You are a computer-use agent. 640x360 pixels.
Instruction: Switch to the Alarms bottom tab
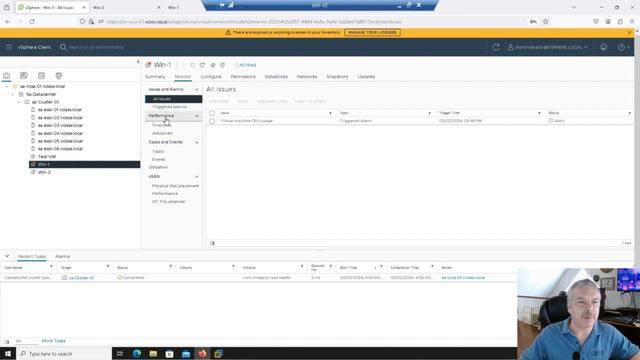click(x=62, y=256)
